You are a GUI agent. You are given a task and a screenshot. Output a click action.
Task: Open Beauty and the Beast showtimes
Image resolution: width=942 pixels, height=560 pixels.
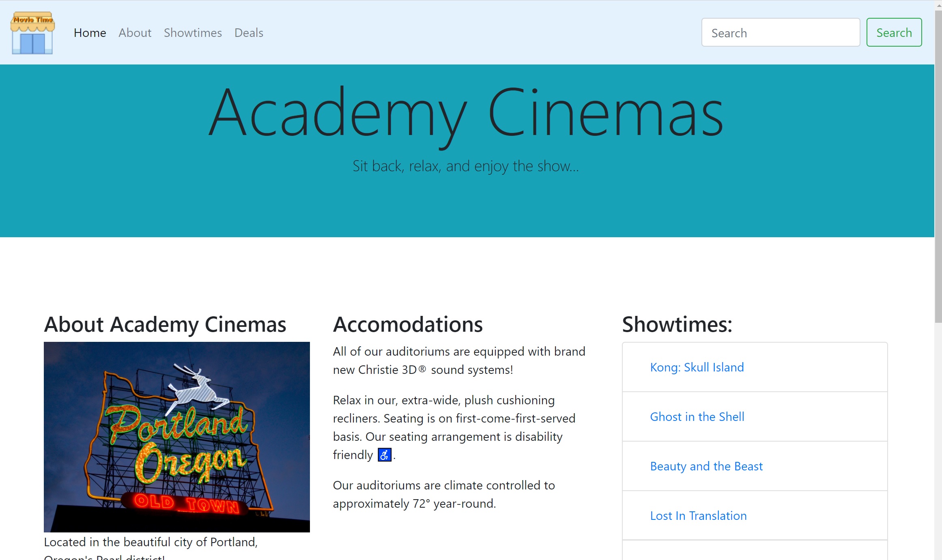pos(706,466)
